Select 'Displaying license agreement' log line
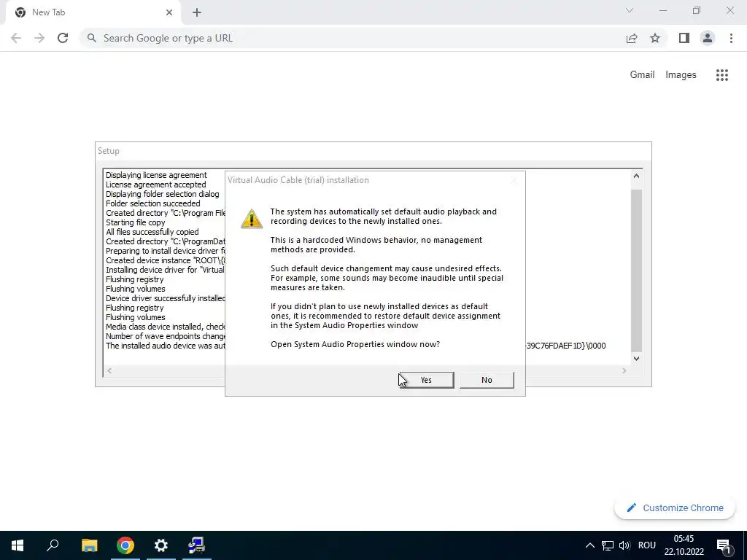Viewport: 747px width, 560px height. (156, 175)
